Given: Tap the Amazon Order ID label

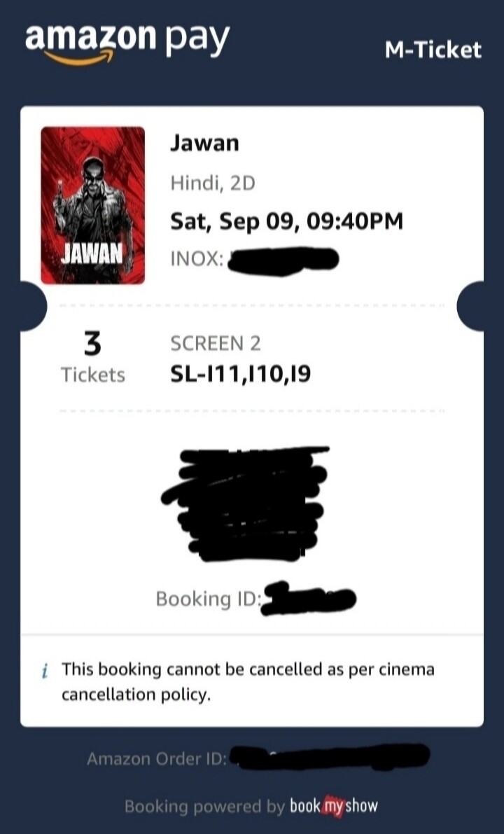Looking at the screenshot, I should [x=157, y=758].
